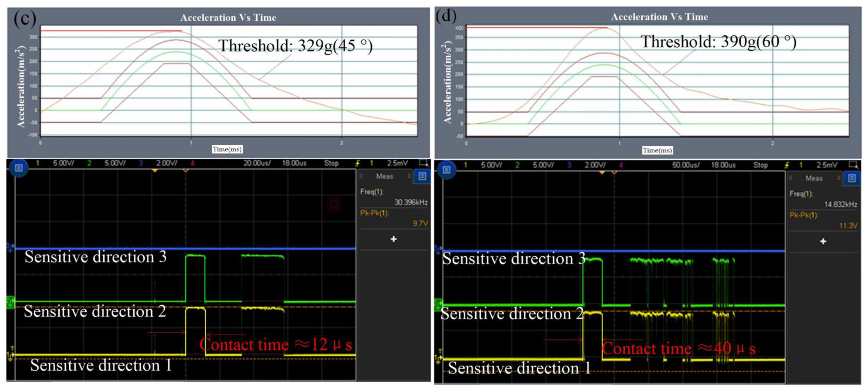
Task: Select the 30.396kHz frequency value
Action: (411, 202)
